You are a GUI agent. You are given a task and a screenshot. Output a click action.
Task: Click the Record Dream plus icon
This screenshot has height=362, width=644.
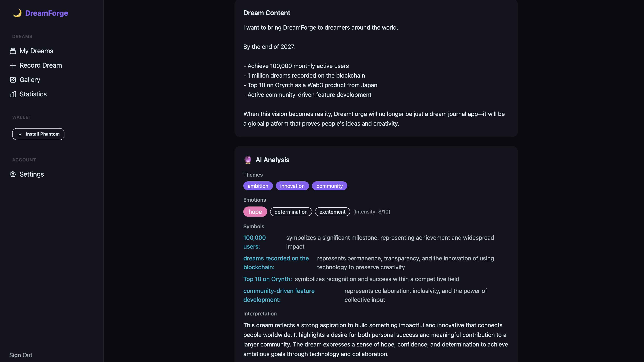coord(13,66)
